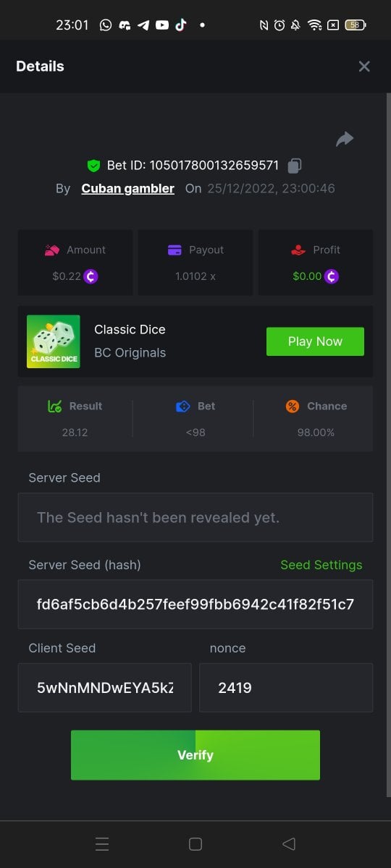
Task: Copy the Bet ID with copy icon
Action: [294, 166]
